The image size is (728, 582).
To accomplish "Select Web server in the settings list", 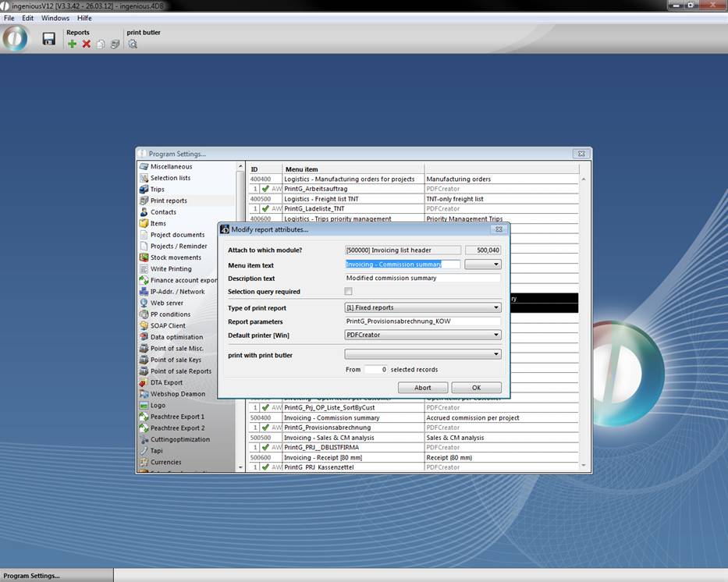I will 167,303.
